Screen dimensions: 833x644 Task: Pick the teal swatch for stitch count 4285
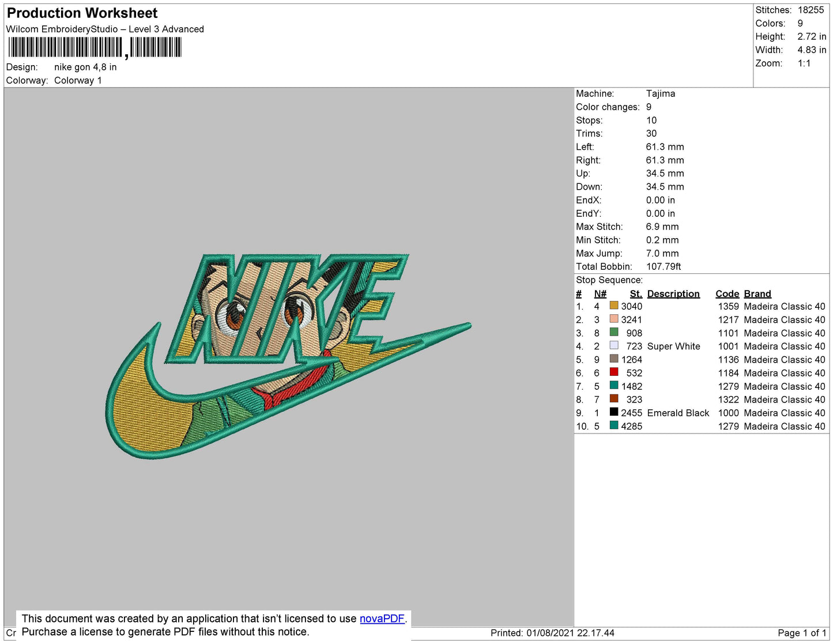(x=614, y=425)
